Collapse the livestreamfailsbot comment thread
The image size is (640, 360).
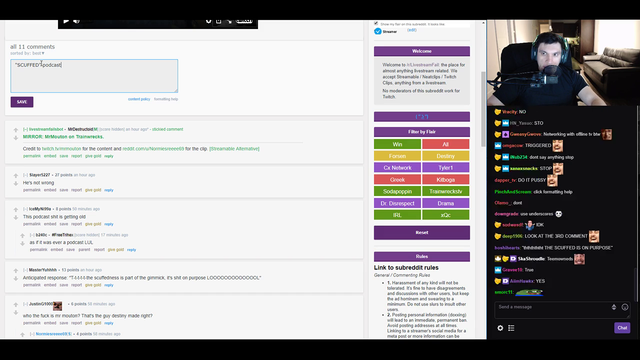point(25,129)
